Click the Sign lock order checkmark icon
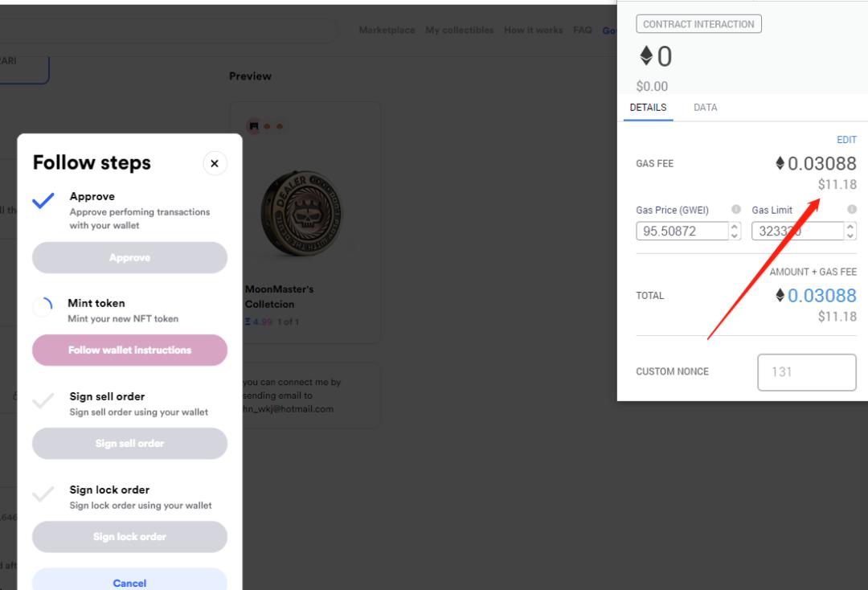 [x=43, y=494]
